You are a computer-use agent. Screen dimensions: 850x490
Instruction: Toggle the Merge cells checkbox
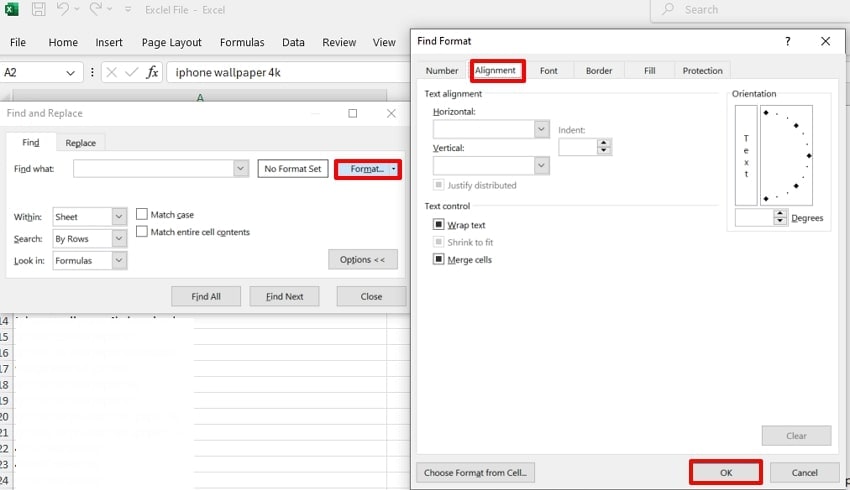[438, 259]
